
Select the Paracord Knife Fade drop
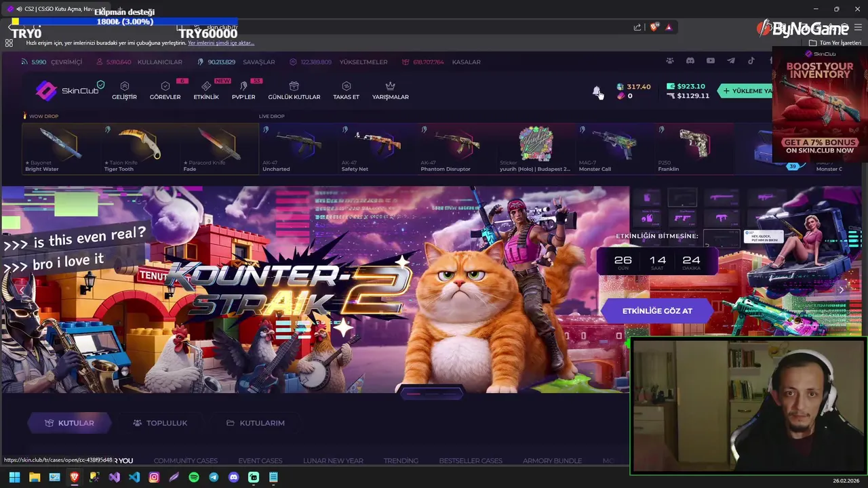tap(218, 148)
